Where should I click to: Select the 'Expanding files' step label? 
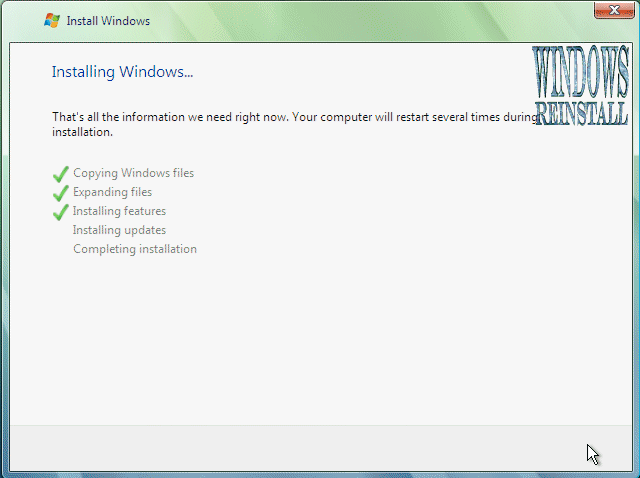112,192
